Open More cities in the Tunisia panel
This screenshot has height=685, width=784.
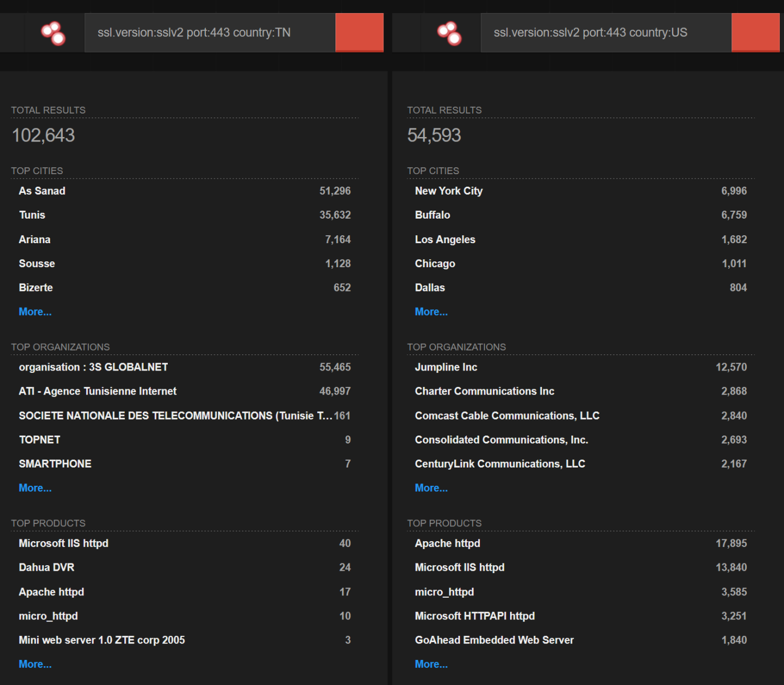(x=35, y=312)
